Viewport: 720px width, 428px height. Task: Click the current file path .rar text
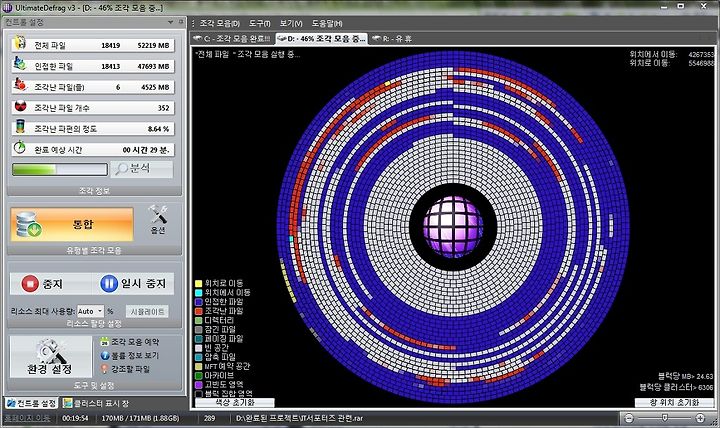(x=299, y=418)
